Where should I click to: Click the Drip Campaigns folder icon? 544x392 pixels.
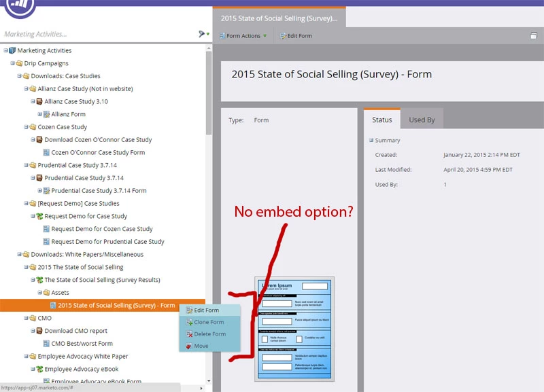pos(20,63)
